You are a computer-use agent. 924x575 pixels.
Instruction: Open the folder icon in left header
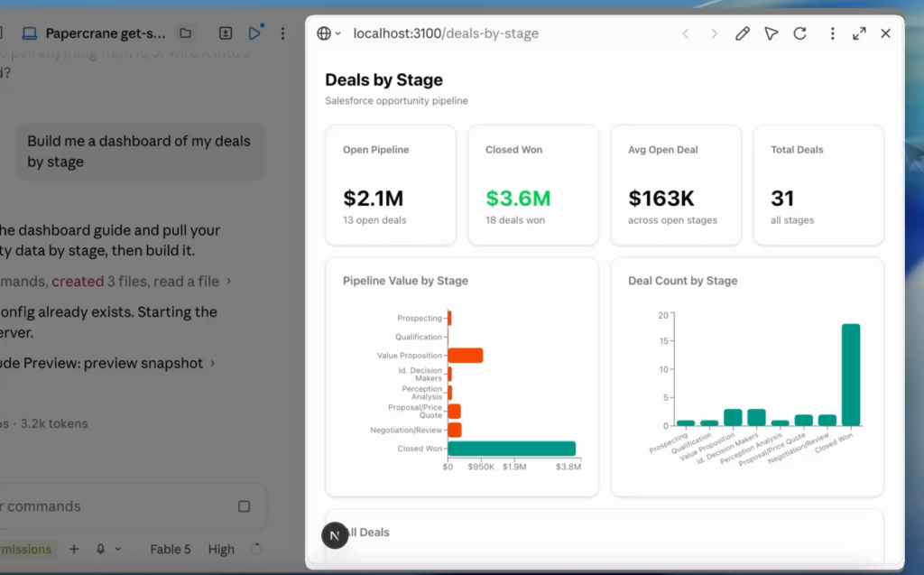186,33
